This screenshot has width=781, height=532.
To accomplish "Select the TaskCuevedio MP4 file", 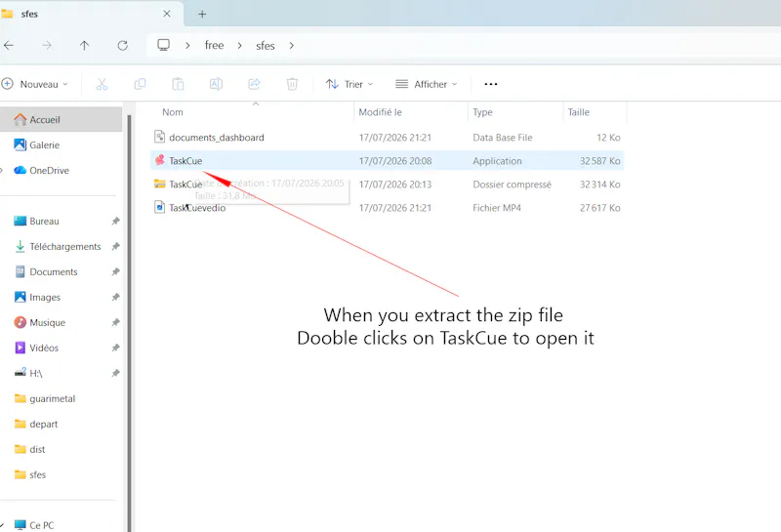I will 387,208.
